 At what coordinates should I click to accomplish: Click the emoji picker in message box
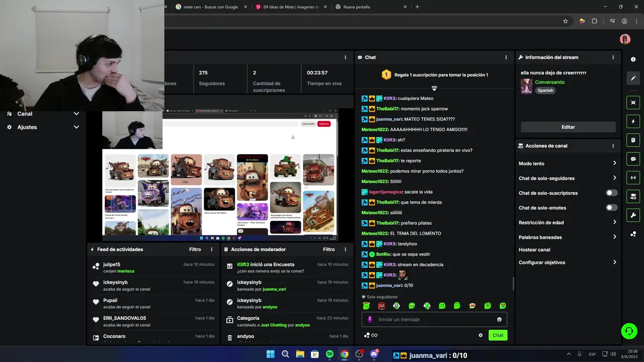pos(499,319)
